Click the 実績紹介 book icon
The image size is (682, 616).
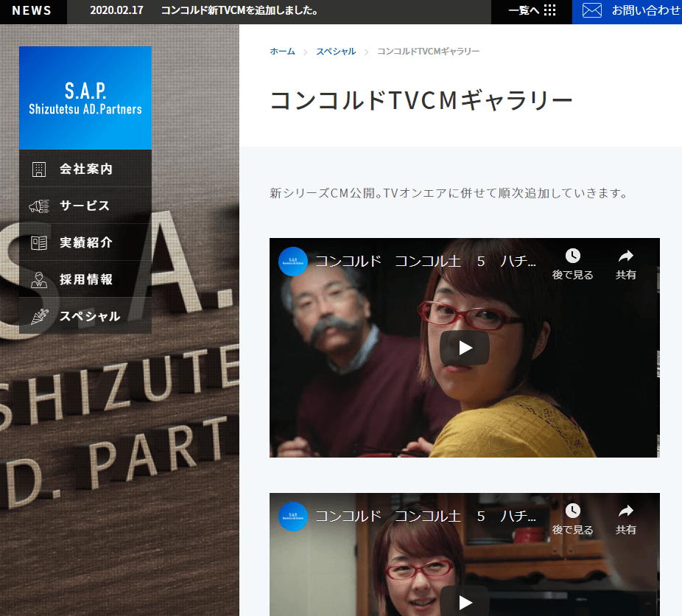point(39,242)
